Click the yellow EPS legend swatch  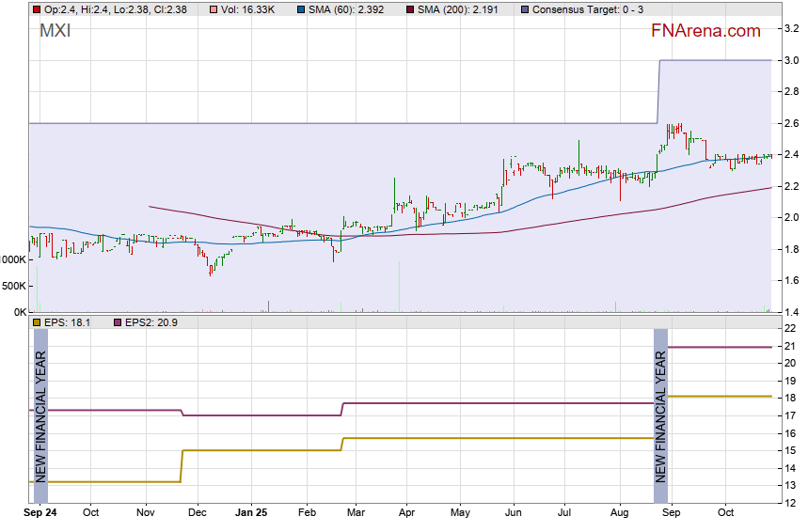click(37, 322)
